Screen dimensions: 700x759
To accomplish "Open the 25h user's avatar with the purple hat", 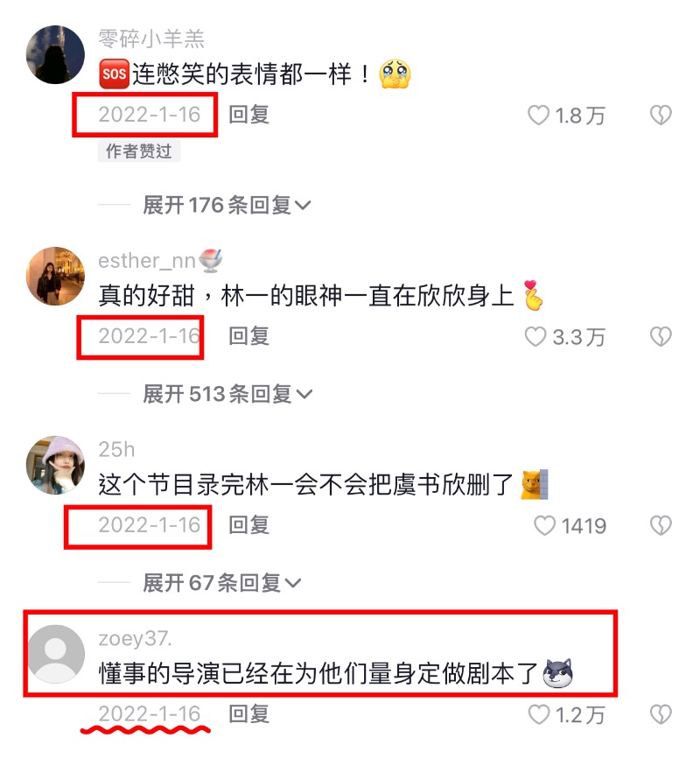I will 55,465.
